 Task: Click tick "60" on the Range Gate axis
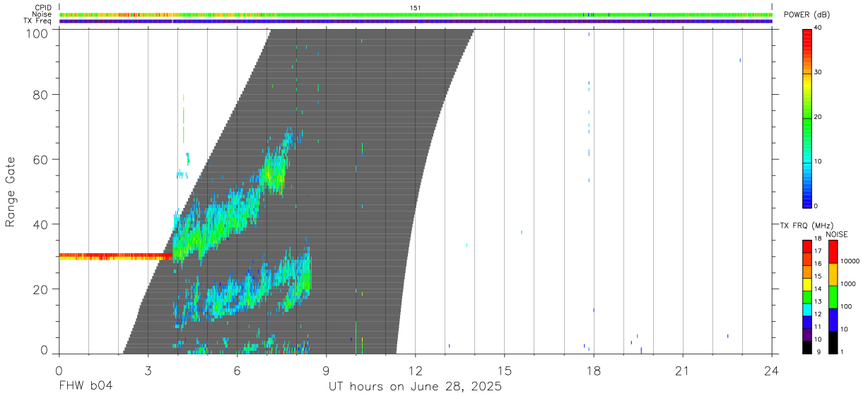click(x=42, y=159)
